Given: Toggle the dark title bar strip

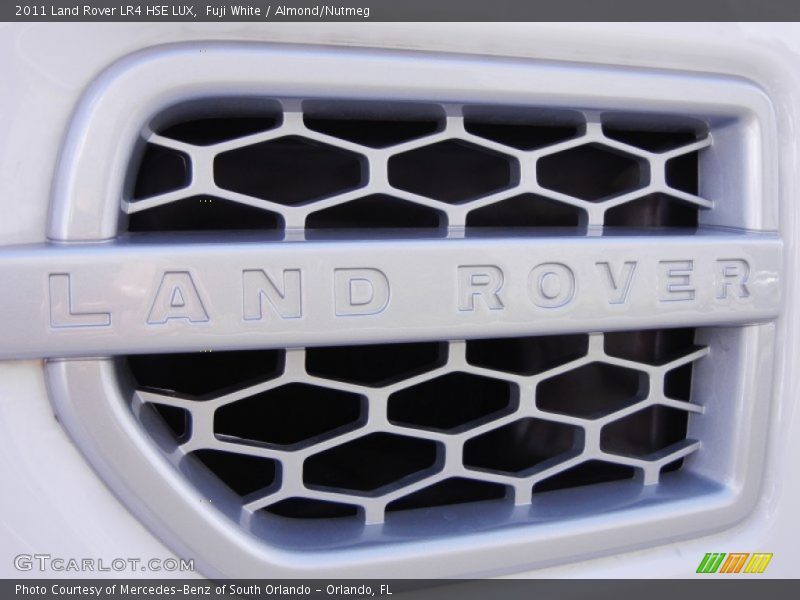Looking at the screenshot, I should tap(400, 10).
